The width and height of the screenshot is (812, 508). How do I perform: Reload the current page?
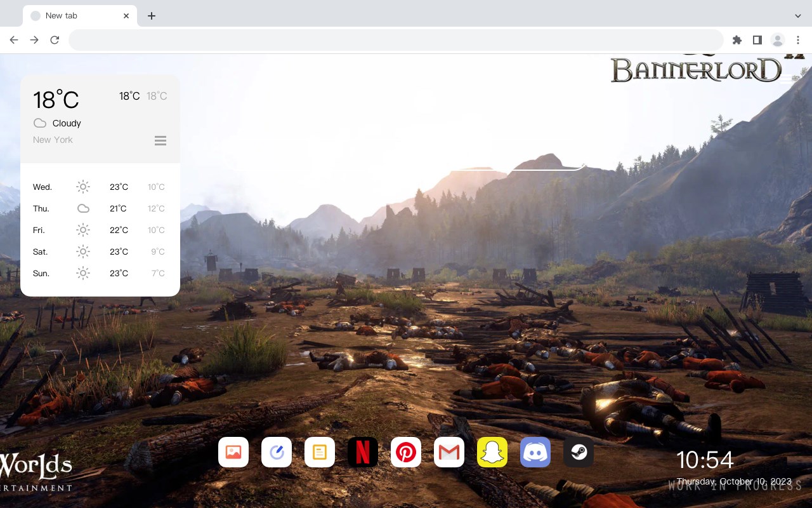(55, 40)
